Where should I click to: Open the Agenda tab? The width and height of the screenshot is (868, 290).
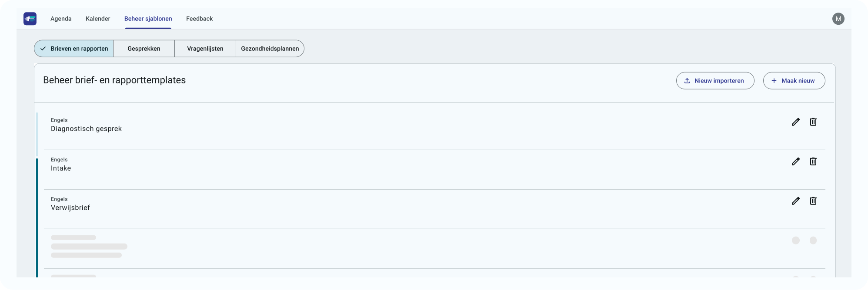coord(60,19)
